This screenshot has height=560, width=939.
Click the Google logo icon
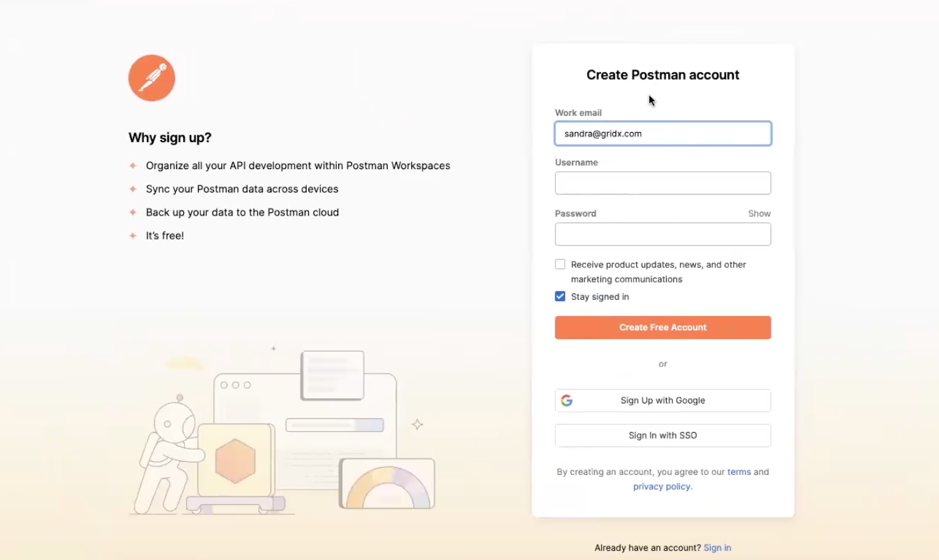[566, 401]
